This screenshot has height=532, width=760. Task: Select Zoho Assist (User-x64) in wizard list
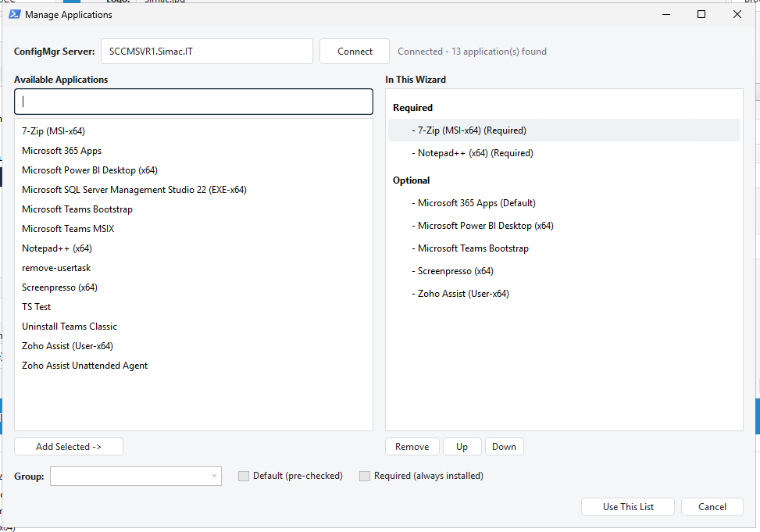click(564, 294)
